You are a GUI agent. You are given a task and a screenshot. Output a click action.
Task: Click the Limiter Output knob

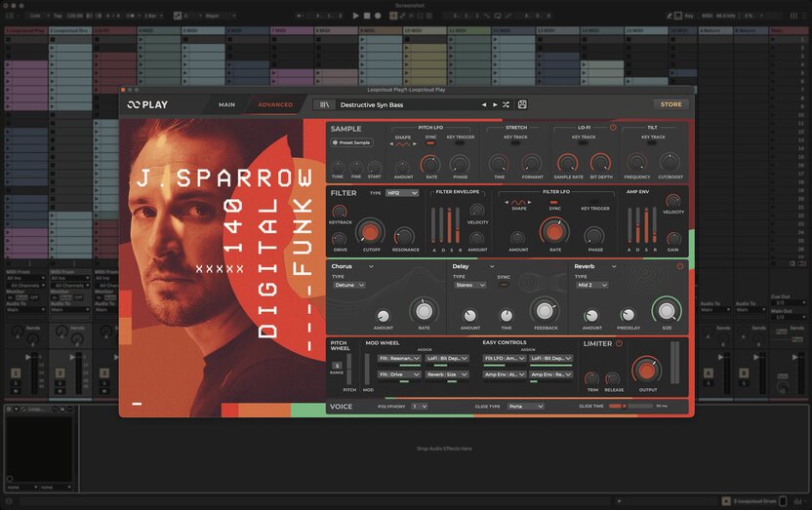click(x=646, y=370)
